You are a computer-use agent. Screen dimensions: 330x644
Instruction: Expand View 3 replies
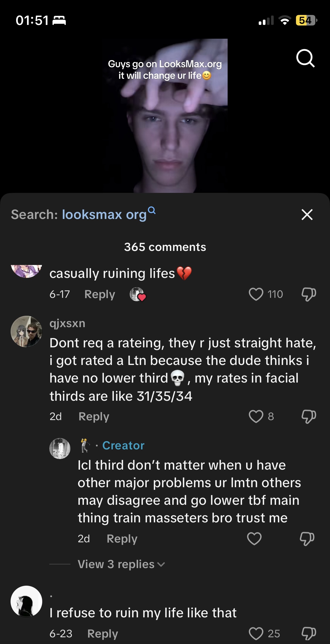[x=121, y=564]
